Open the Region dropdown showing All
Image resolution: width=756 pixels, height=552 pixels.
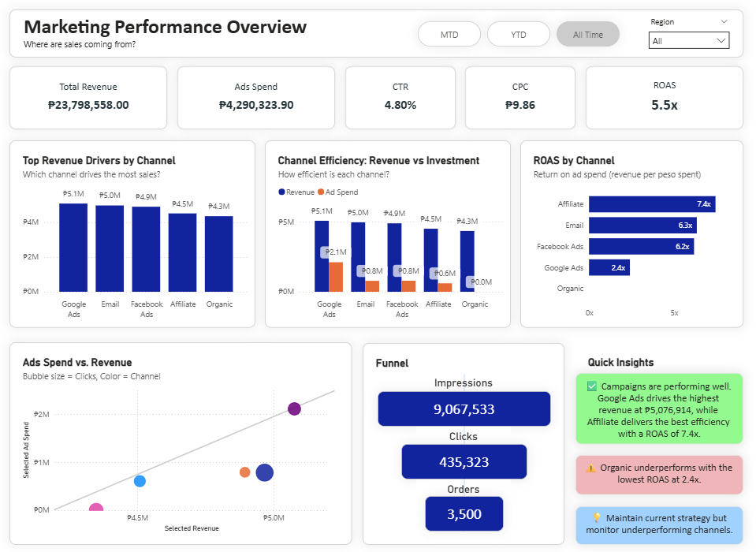pyautogui.click(x=689, y=40)
